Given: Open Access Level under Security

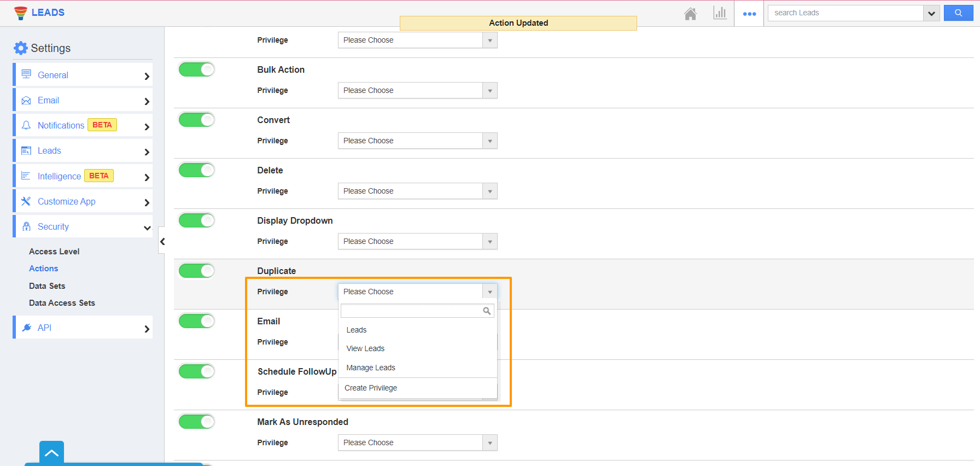Looking at the screenshot, I should point(54,252).
